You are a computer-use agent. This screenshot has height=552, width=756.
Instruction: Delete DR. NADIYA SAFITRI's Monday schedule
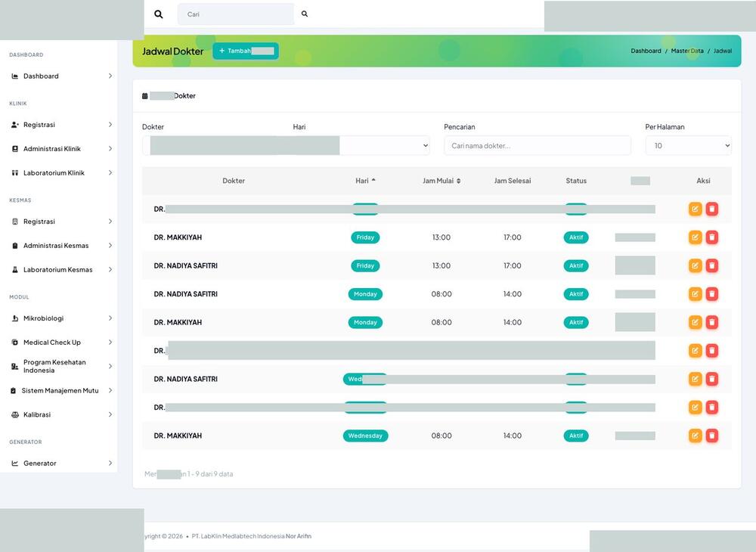click(x=711, y=294)
